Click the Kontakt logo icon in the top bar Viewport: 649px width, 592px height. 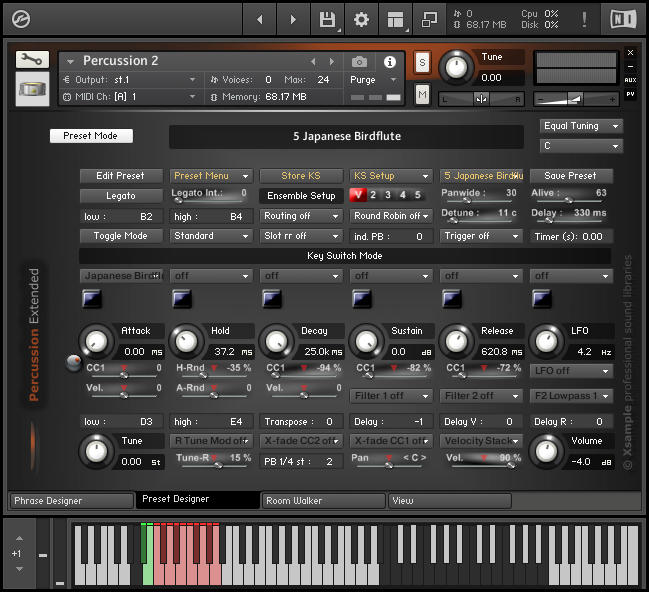(21, 19)
